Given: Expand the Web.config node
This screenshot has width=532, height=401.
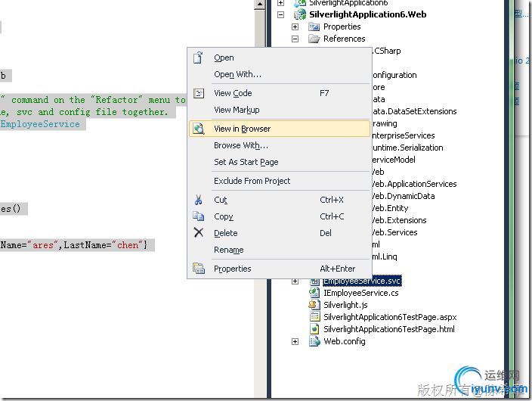Looking at the screenshot, I should click(295, 341).
